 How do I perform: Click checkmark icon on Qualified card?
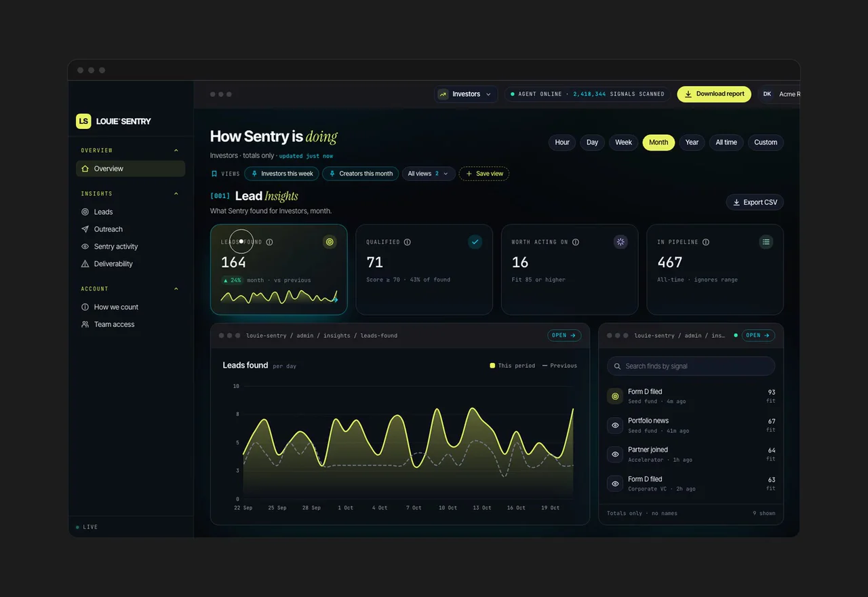tap(475, 242)
